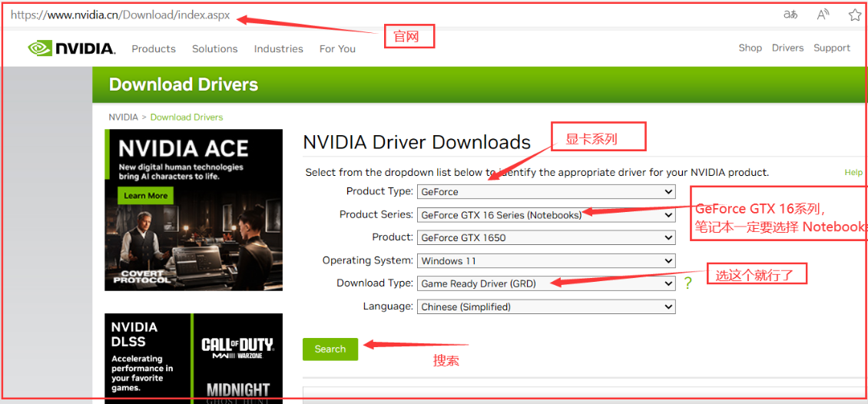Open the Industries menu
Viewport: 868px width, 404px height.
278,48
